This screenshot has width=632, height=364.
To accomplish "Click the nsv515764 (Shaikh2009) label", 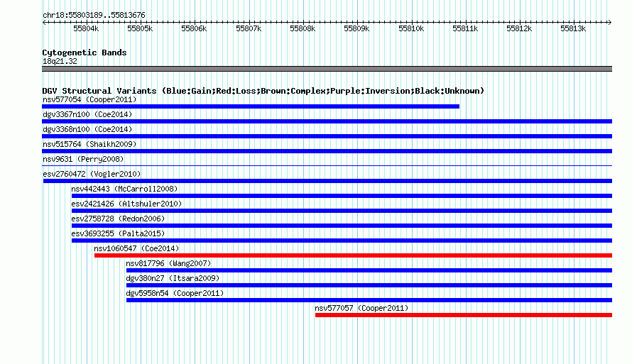I will 89,144.
